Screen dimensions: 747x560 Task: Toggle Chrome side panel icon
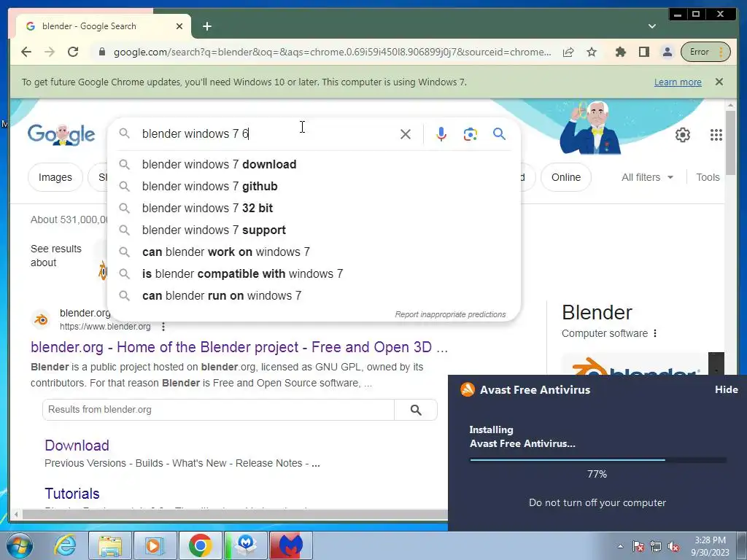tap(644, 52)
